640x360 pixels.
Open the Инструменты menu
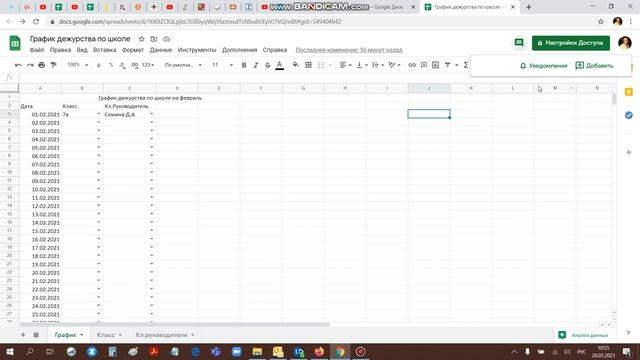point(197,50)
